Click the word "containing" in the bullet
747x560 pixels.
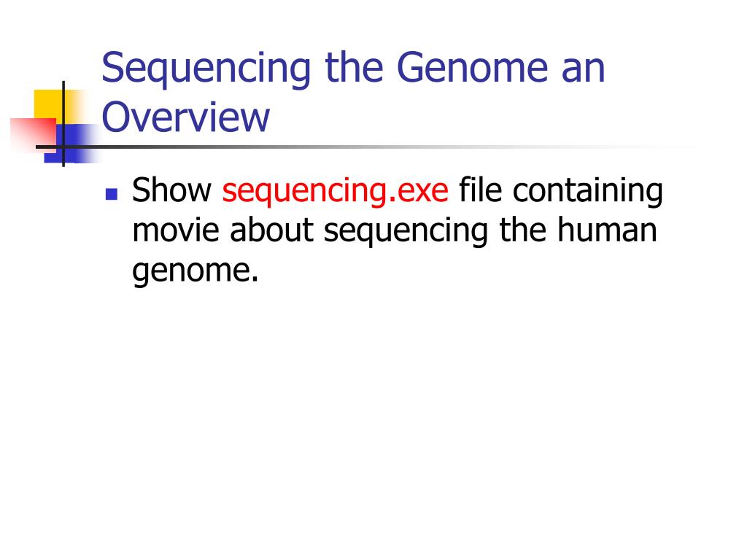(587, 191)
